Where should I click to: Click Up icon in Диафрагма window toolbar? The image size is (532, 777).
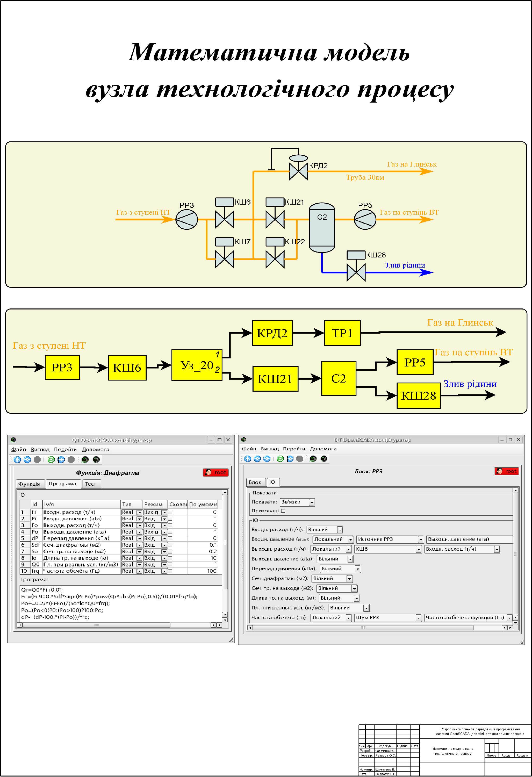point(17,460)
